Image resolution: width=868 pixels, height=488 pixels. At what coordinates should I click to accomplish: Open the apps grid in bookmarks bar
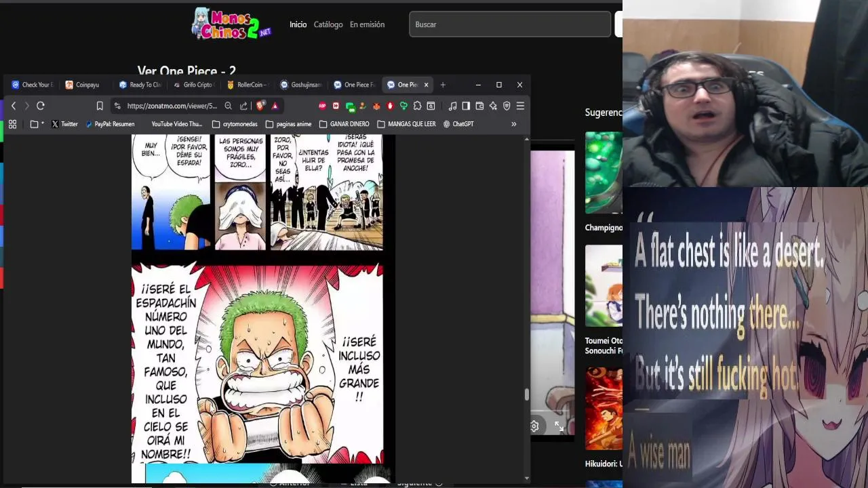coord(12,124)
